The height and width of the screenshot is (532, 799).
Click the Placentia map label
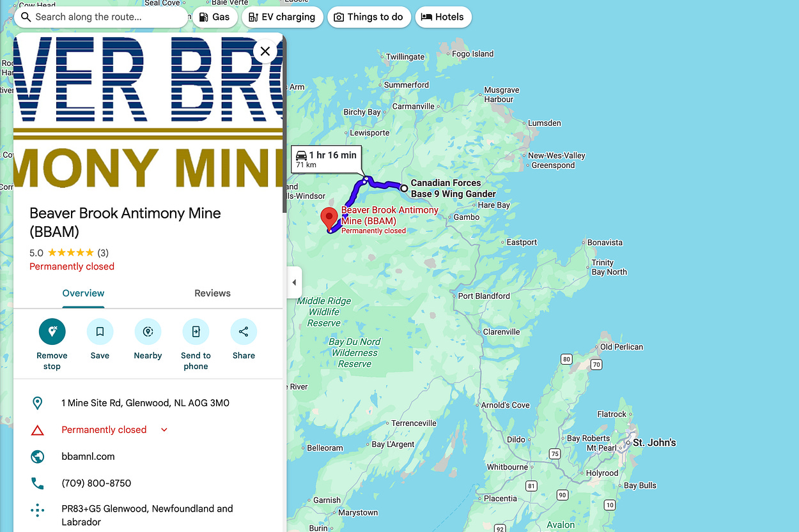point(500,499)
